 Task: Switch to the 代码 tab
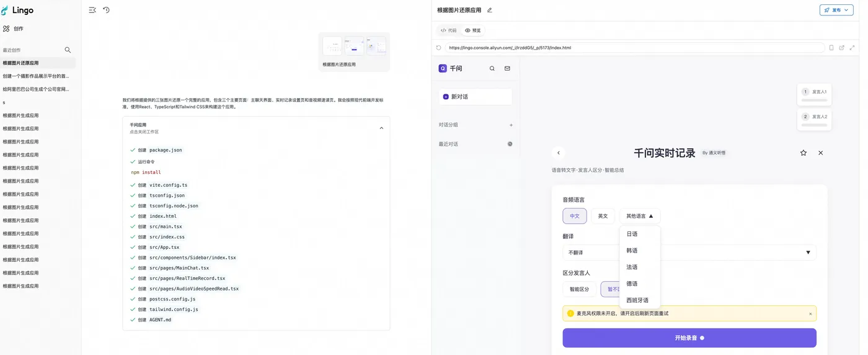[448, 30]
